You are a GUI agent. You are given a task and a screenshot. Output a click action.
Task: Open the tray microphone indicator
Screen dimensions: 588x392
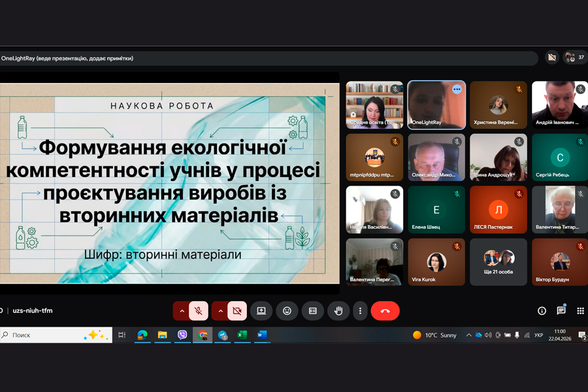tap(517, 335)
